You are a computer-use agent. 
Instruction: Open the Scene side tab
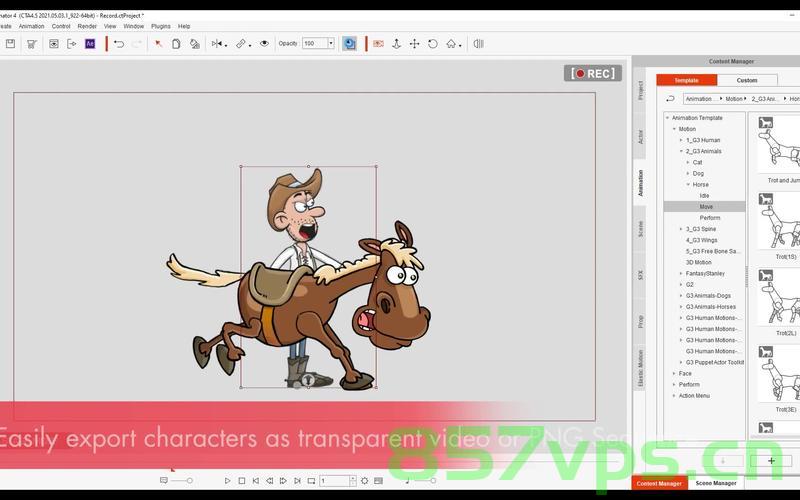tap(640, 229)
